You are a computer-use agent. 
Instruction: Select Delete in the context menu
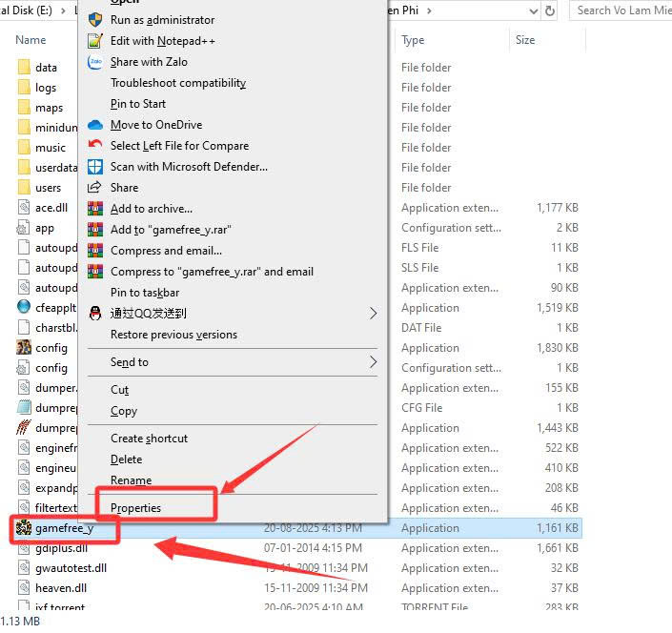(x=126, y=459)
